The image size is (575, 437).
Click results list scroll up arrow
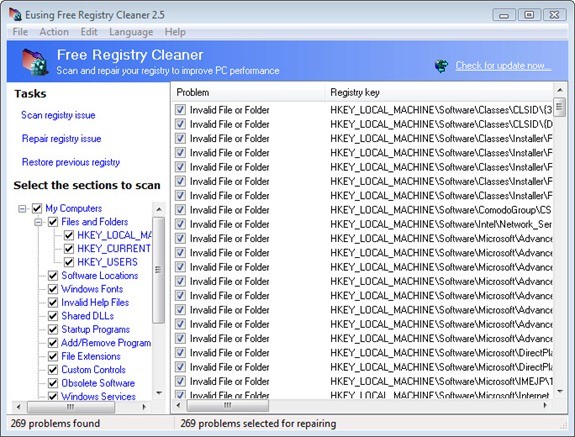[x=560, y=90]
